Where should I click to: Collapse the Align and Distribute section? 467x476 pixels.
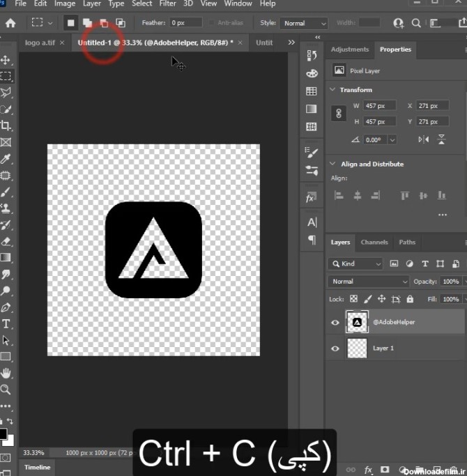click(332, 164)
